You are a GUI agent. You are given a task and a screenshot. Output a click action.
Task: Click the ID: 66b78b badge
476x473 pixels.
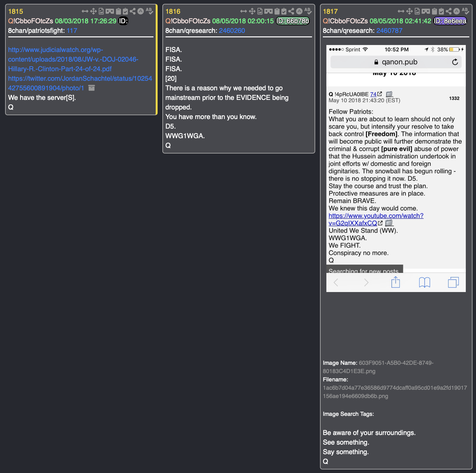click(293, 21)
